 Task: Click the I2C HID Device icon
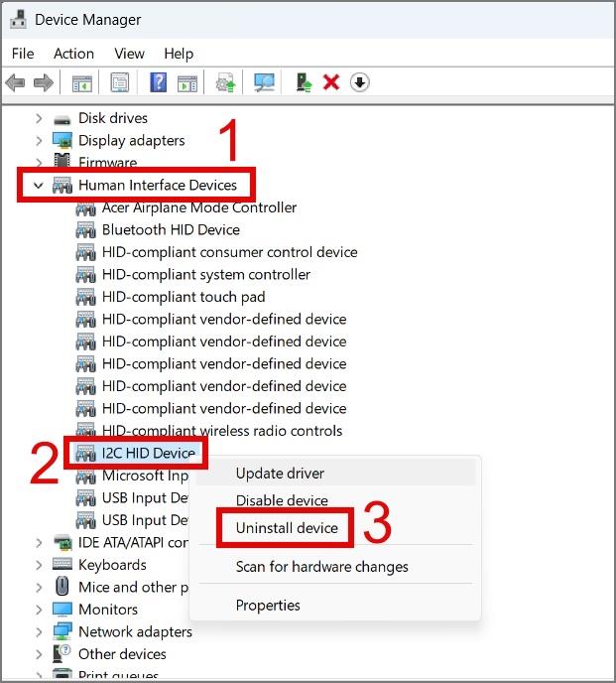(x=85, y=454)
